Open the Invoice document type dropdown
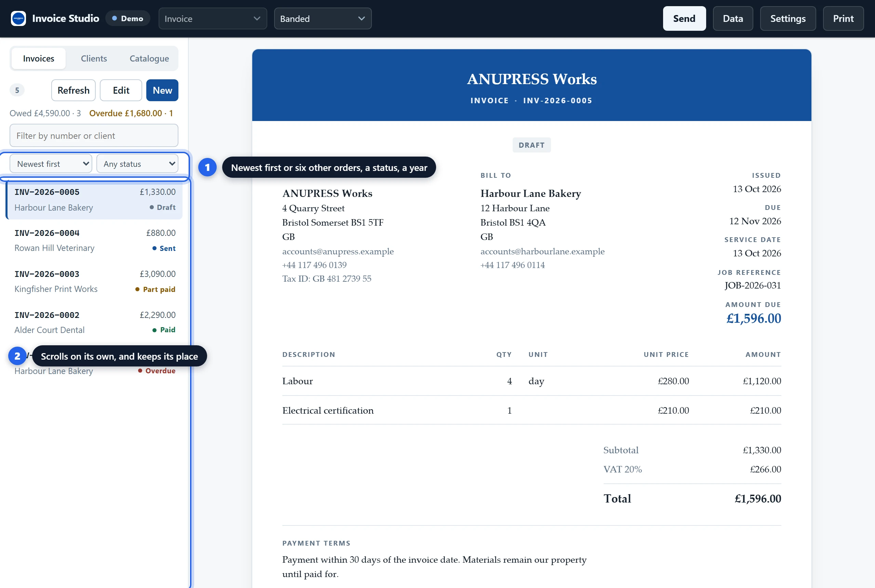The width and height of the screenshot is (875, 588). click(x=213, y=18)
